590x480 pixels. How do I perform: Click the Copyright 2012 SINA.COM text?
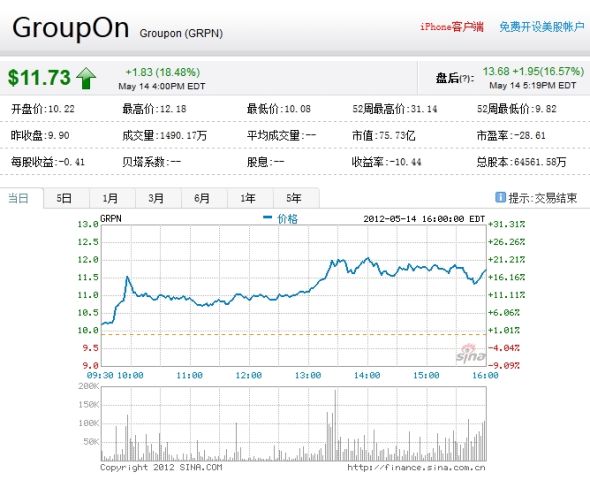[161, 468]
